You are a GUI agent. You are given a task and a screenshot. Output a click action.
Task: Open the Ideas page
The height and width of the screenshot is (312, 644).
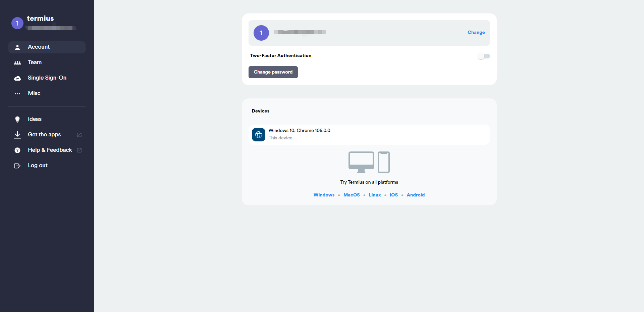point(47,120)
